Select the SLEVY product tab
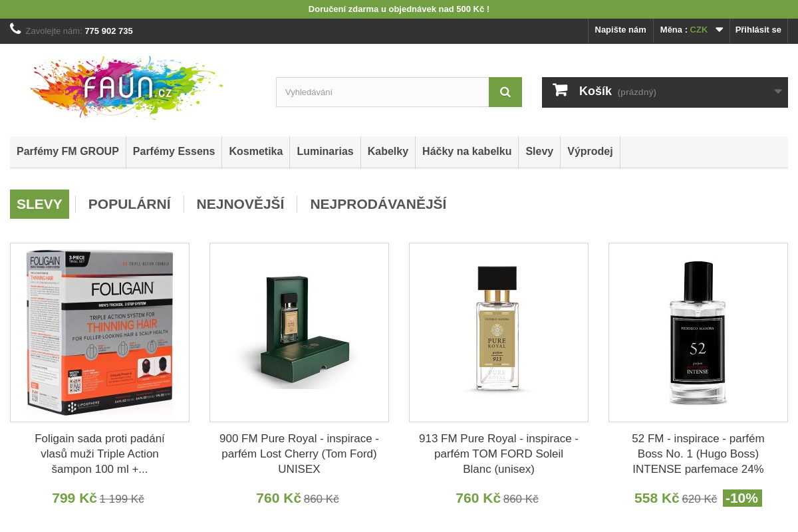Viewport: 798px width, 532px height. [x=39, y=204]
